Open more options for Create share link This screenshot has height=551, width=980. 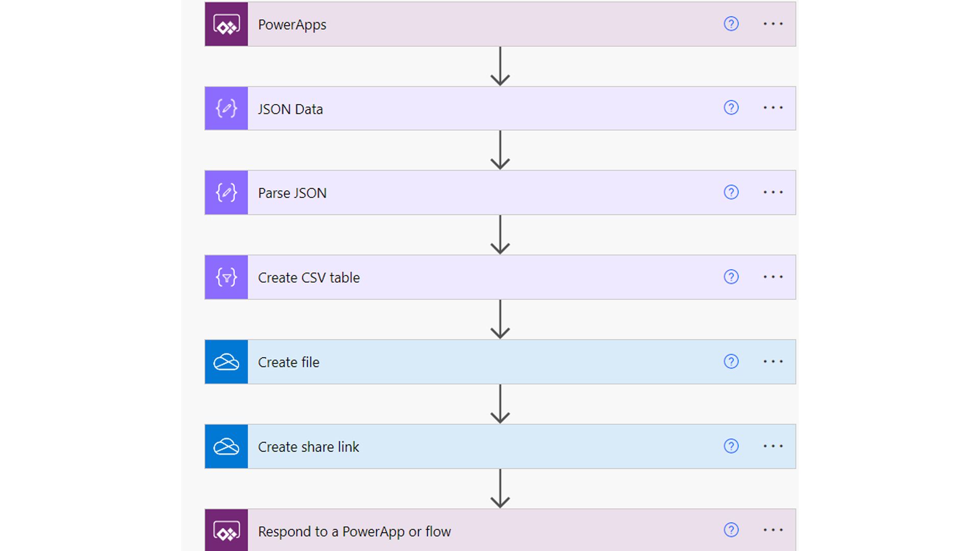(x=773, y=446)
